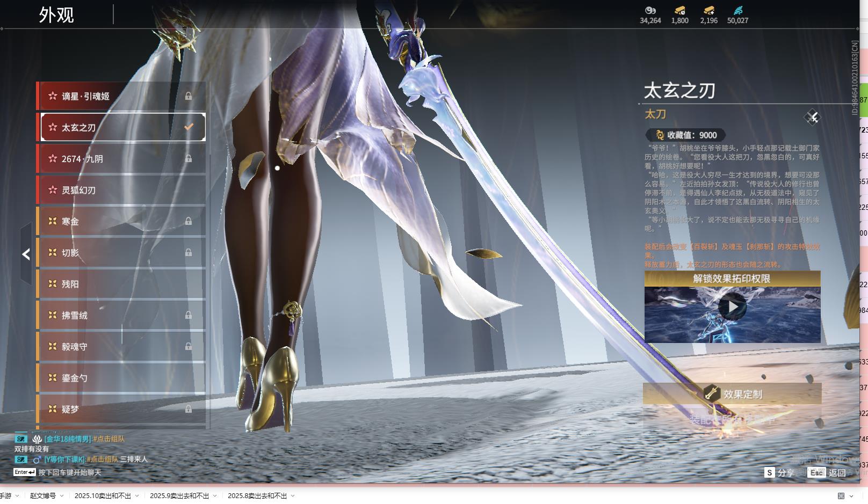Click the chat prompt 按下回车键开始聊天

tap(70, 473)
